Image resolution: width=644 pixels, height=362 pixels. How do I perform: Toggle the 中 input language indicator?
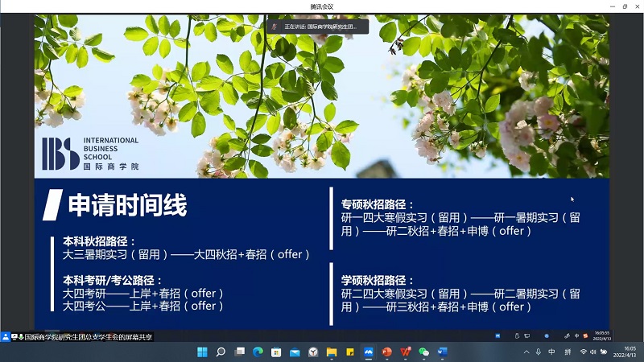[551, 352]
